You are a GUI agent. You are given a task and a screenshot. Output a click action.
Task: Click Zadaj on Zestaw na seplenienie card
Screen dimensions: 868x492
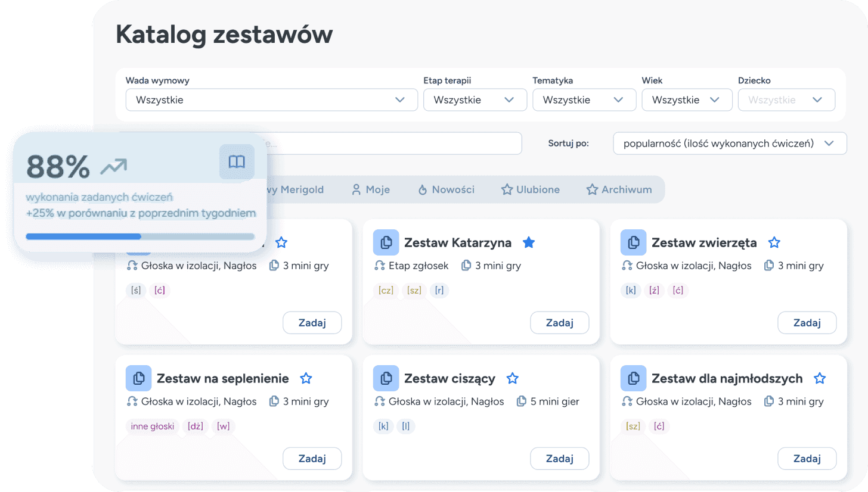coord(312,459)
